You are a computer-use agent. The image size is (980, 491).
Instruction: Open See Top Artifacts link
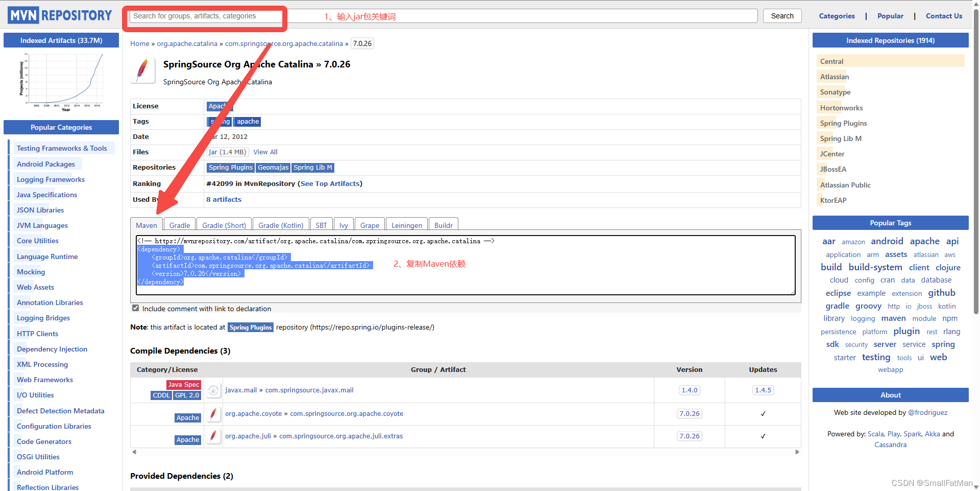(330, 183)
